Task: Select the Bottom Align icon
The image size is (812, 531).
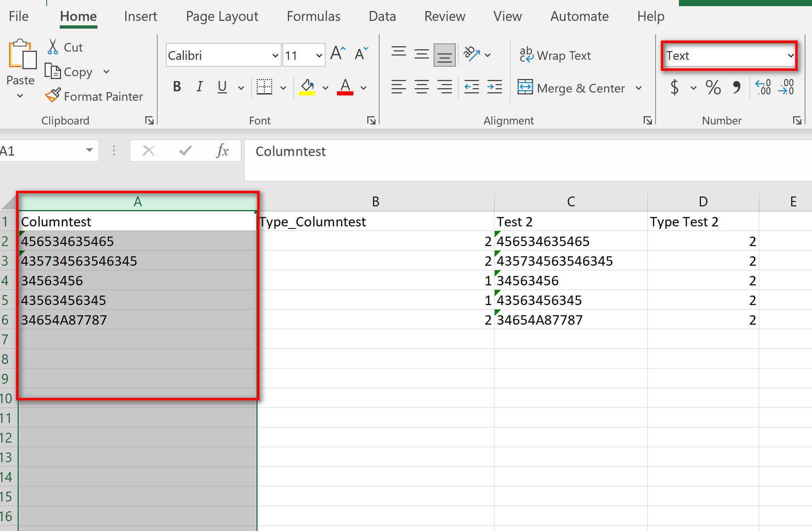Action: pos(444,54)
